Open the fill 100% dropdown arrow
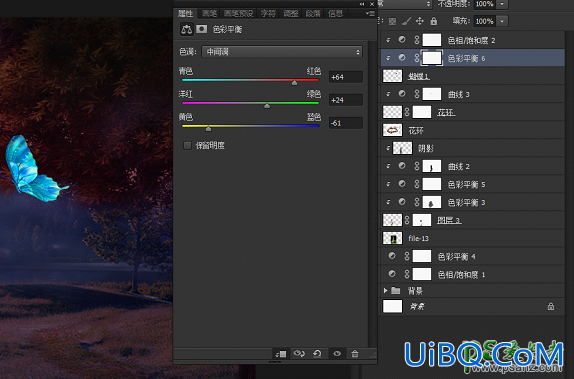Screen dimensions: 574x379 (502, 21)
